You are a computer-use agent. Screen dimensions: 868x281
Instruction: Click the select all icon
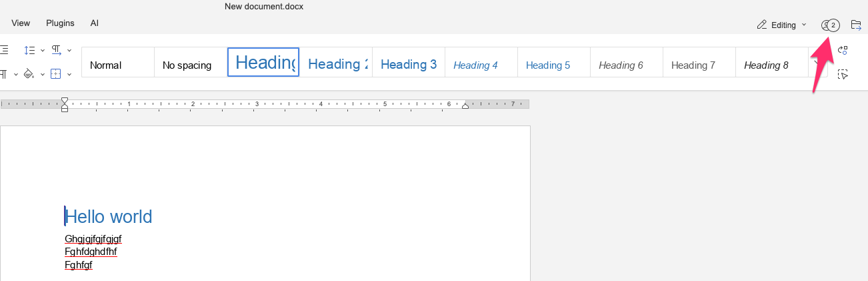tap(843, 74)
